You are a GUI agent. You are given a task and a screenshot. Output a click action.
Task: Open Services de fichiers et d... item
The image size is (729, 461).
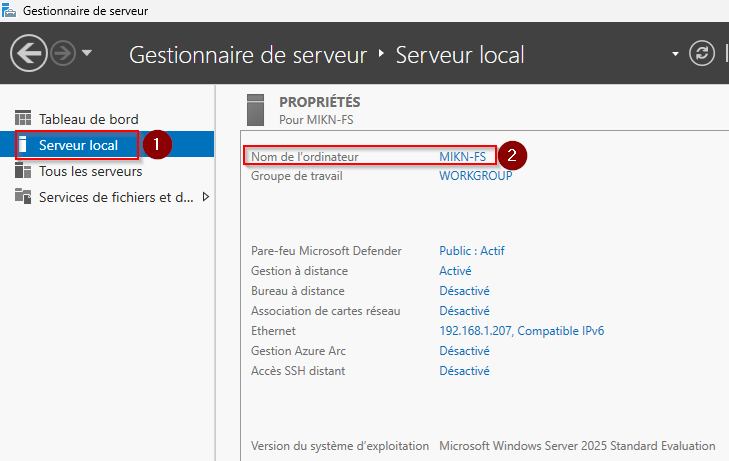pyautogui.click(x=116, y=198)
